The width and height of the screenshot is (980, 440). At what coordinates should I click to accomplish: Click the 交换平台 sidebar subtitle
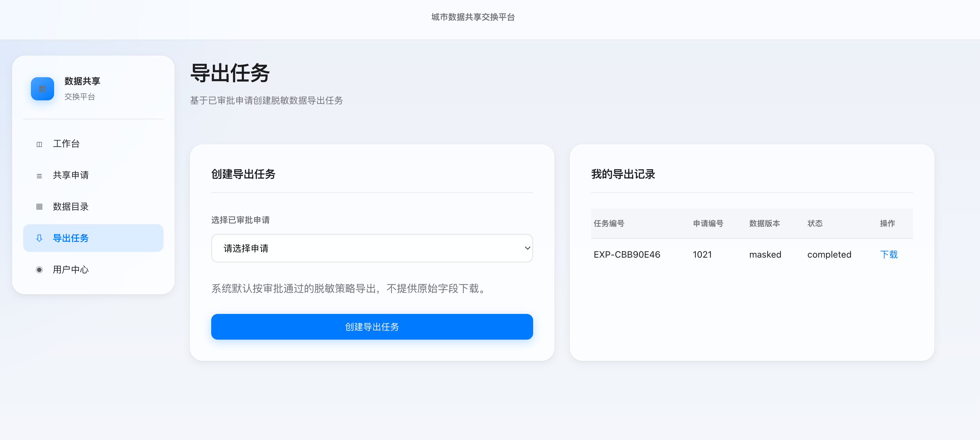pos(80,97)
